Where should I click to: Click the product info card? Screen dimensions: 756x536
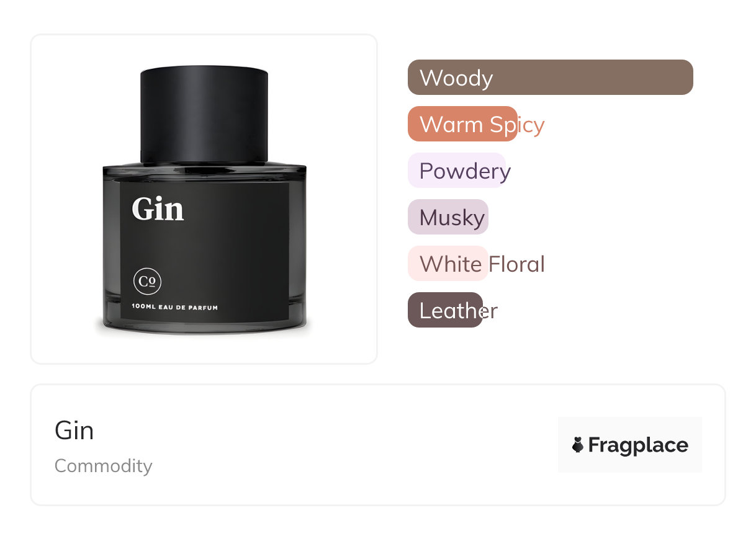pos(378,445)
